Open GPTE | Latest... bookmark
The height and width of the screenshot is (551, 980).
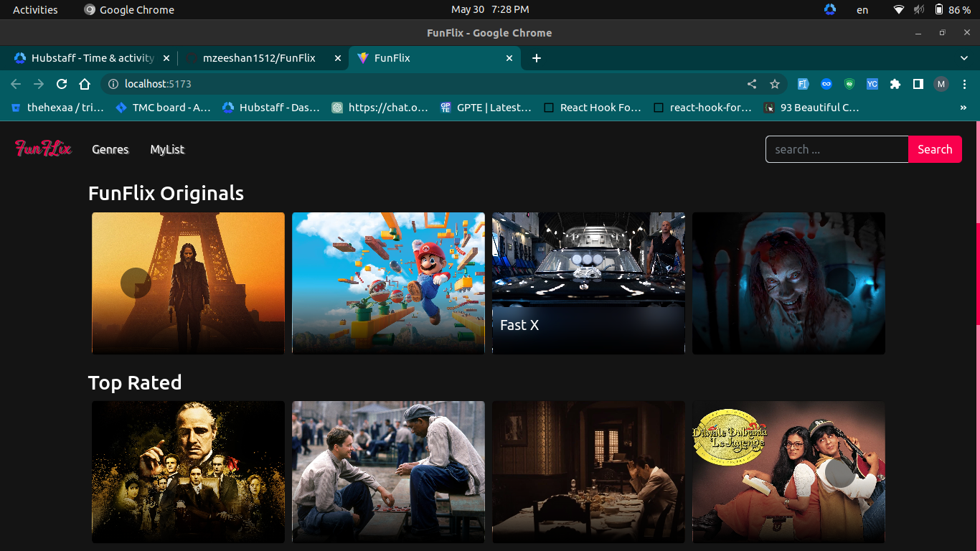coord(486,108)
